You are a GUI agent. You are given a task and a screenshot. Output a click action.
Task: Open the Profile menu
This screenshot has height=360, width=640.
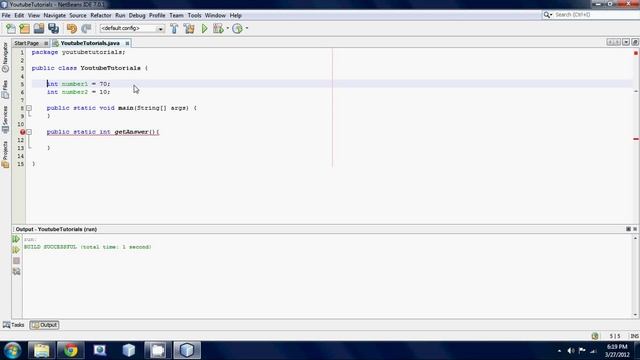coord(157,16)
